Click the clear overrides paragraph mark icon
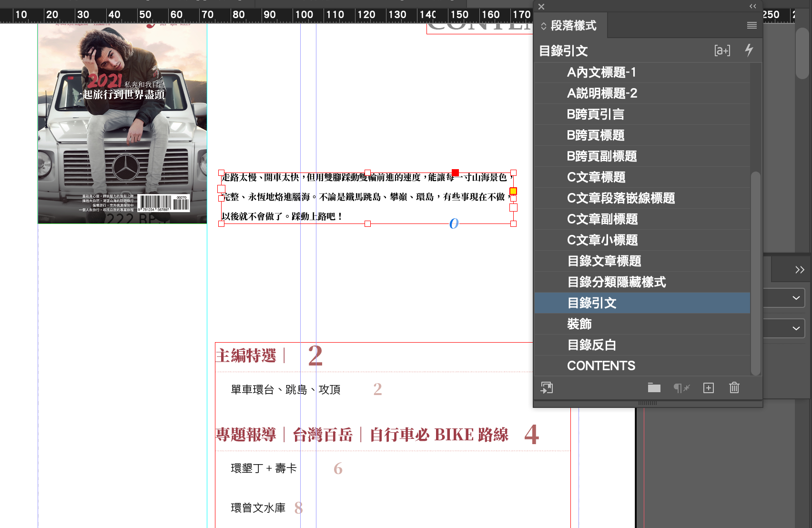Image resolution: width=812 pixels, height=528 pixels. [681, 388]
